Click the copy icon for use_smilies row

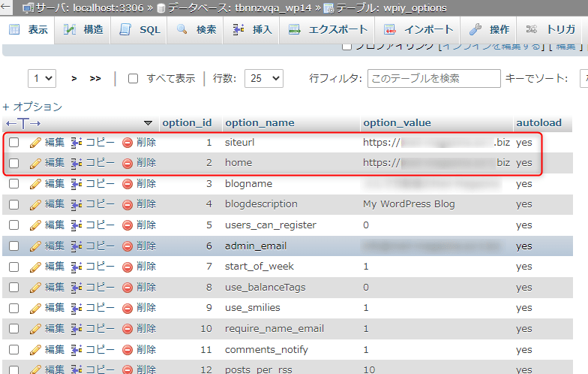tap(76, 308)
